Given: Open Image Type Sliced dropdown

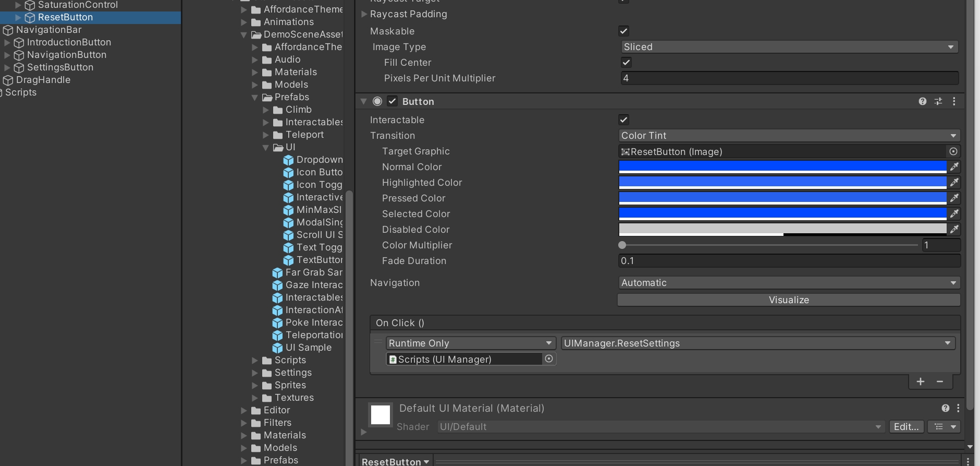Looking at the screenshot, I should pyautogui.click(x=789, y=46).
